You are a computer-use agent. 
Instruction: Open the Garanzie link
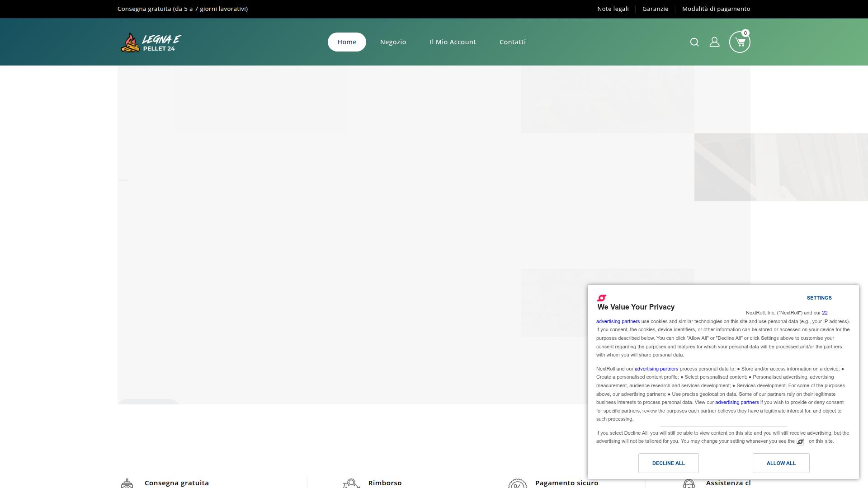coord(655,9)
